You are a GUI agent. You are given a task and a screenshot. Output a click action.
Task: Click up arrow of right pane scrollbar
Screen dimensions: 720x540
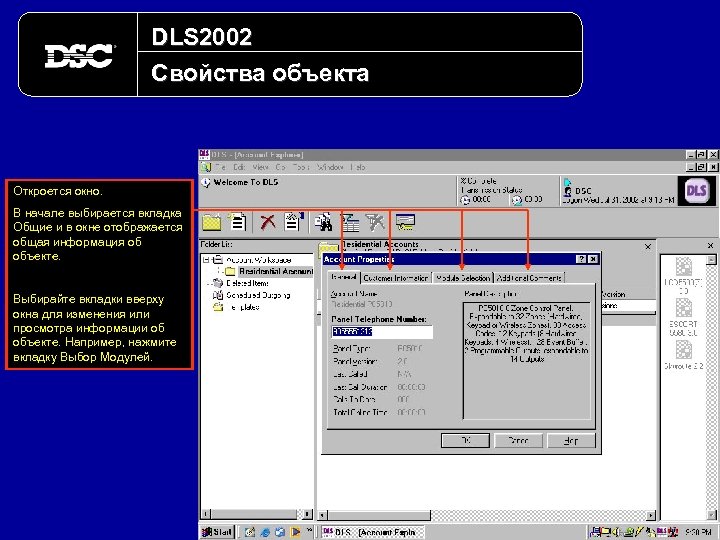point(711,260)
